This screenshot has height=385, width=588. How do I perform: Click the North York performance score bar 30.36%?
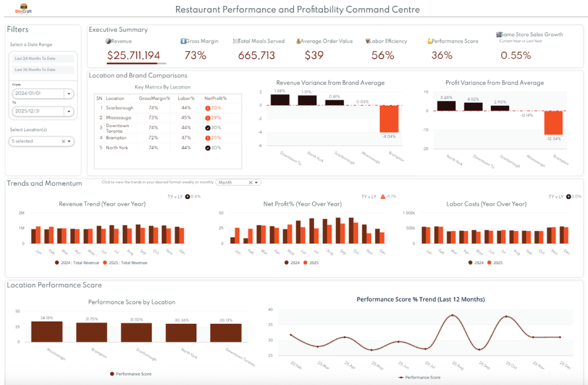pyautogui.click(x=181, y=333)
